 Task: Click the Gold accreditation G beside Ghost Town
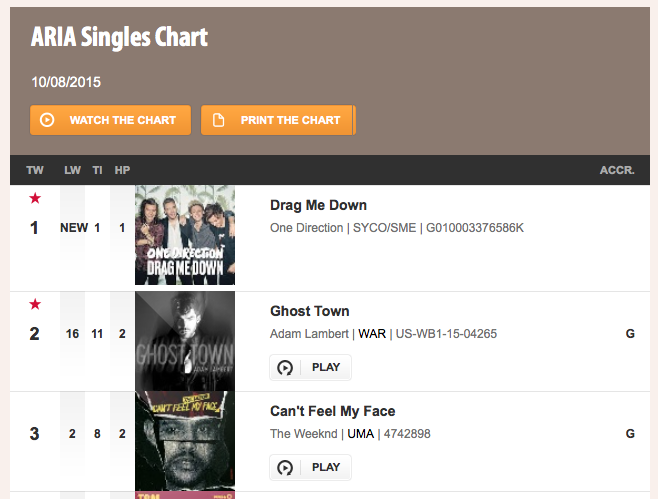click(x=630, y=334)
